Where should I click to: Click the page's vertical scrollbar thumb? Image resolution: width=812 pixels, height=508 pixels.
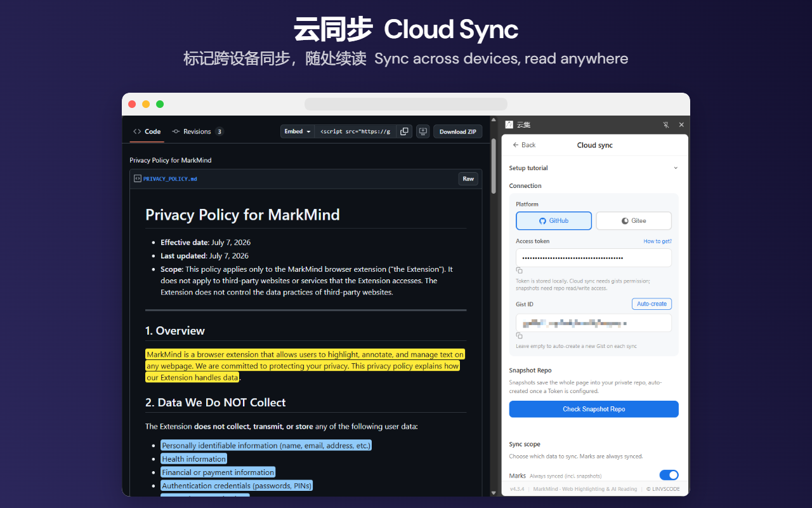pos(494,166)
